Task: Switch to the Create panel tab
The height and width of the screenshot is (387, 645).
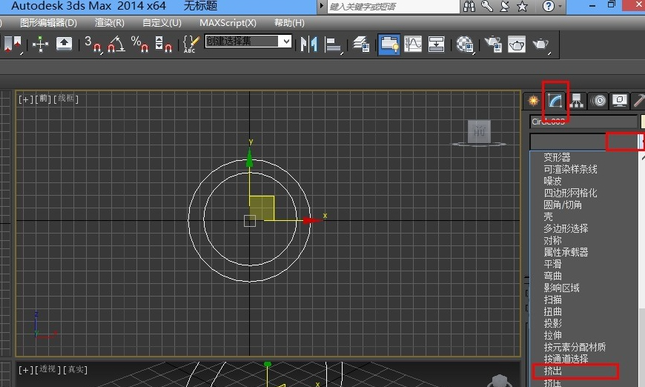Action: (x=534, y=101)
